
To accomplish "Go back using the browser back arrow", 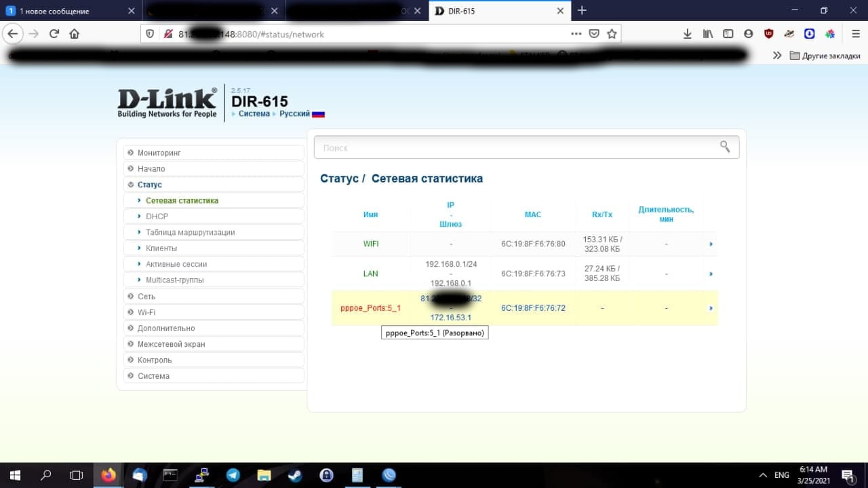I will point(14,34).
